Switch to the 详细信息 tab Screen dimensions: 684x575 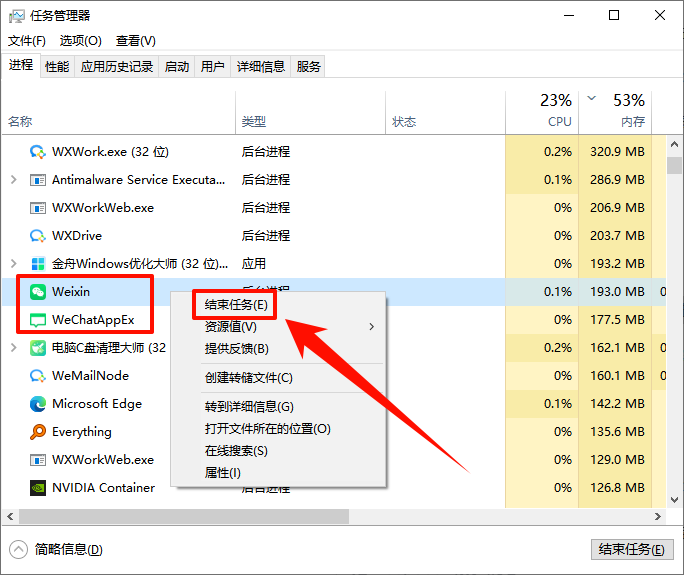coord(260,67)
